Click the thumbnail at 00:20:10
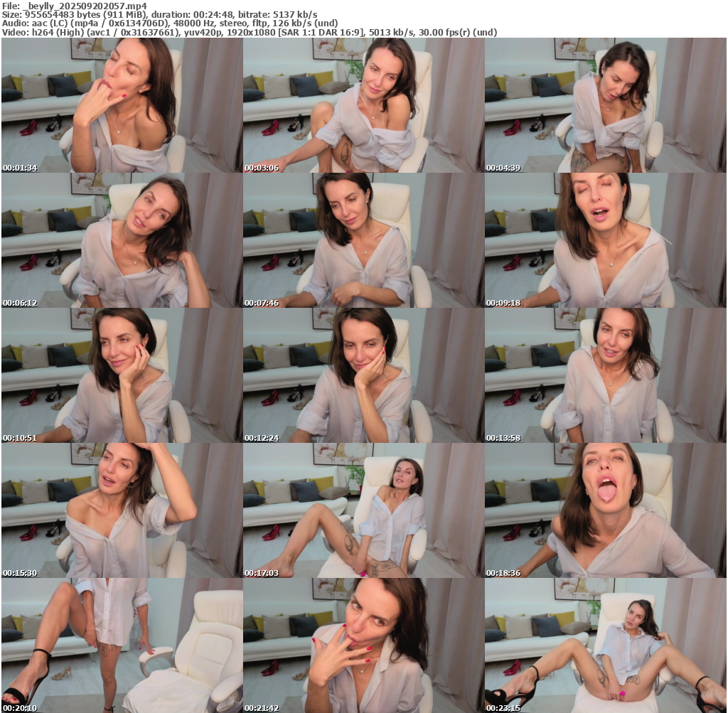The width and height of the screenshot is (728, 713). click(x=122, y=645)
